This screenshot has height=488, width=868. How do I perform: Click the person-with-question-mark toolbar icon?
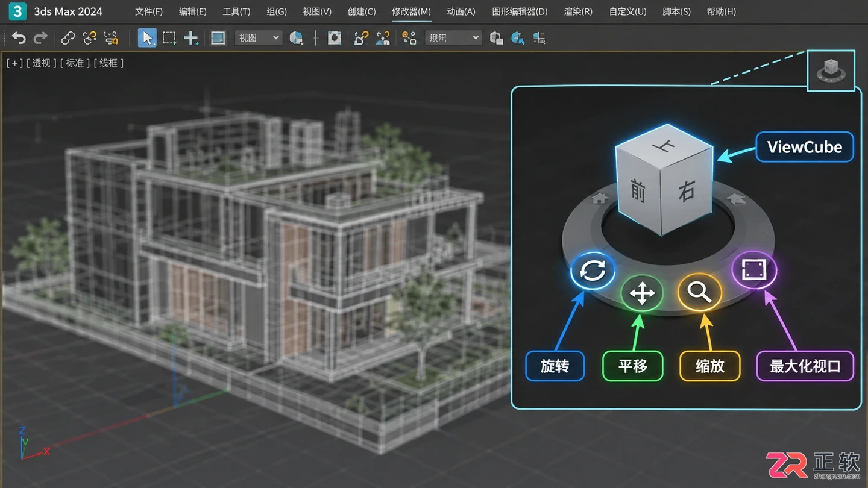(x=383, y=39)
